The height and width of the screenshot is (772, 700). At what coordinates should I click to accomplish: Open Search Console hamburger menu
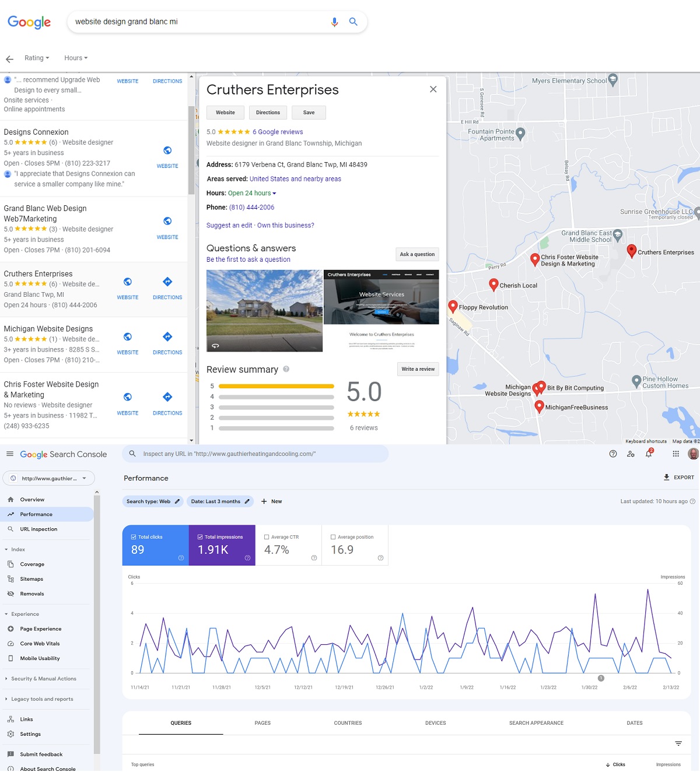pyautogui.click(x=10, y=454)
